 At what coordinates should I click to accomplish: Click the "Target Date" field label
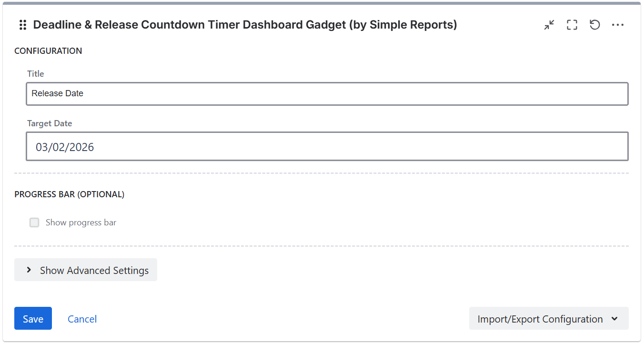[x=50, y=123]
